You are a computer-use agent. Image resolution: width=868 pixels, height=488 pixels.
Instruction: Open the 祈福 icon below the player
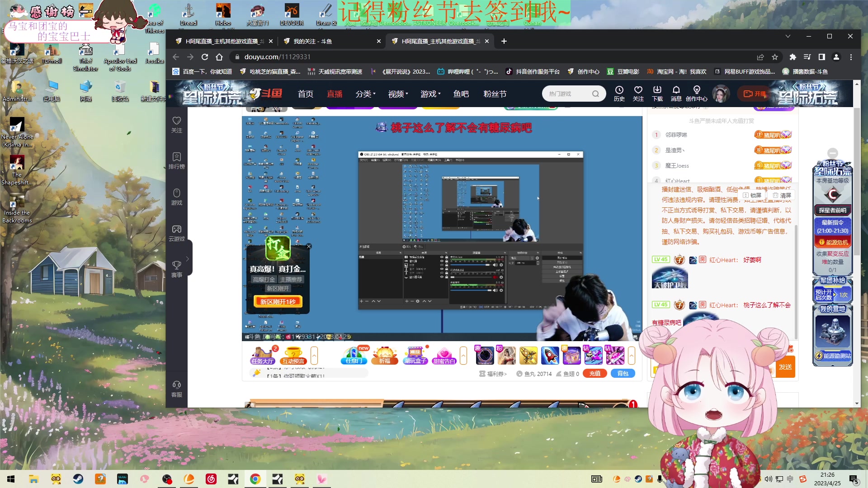384,356
